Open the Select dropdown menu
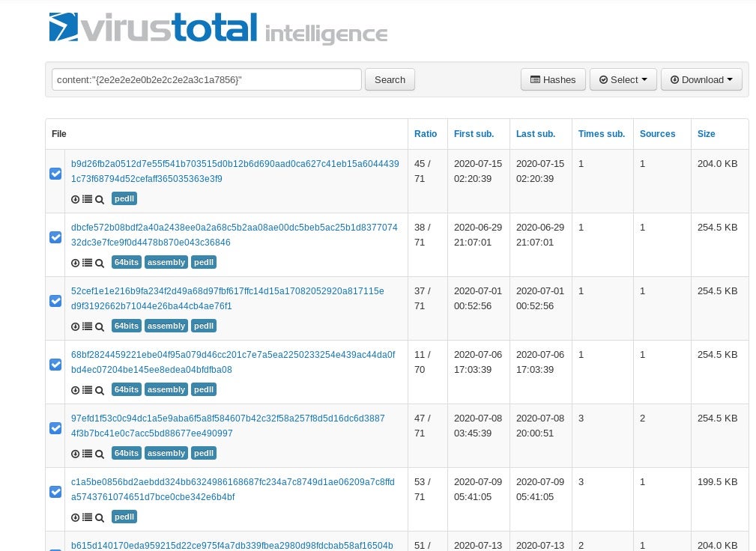Viewport: 756px width, 551px height. pyautogui.click(x=623, y=80)
